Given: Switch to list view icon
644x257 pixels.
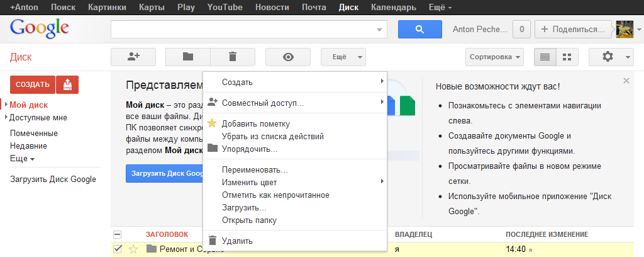Looking at the screenshot, I should [545, 57].
